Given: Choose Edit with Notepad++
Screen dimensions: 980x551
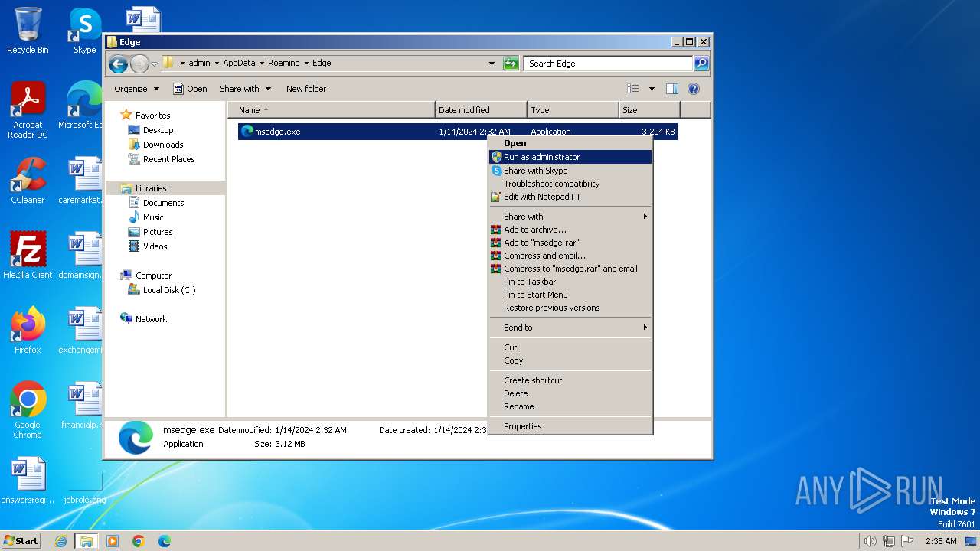Looking at the screenshot, I should coord(570,197).
